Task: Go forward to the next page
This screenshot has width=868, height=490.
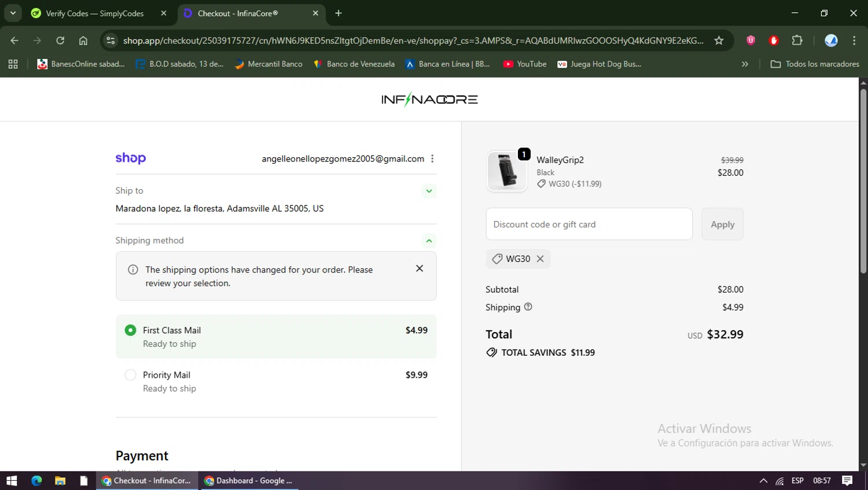Action: [x=37, y=40]
